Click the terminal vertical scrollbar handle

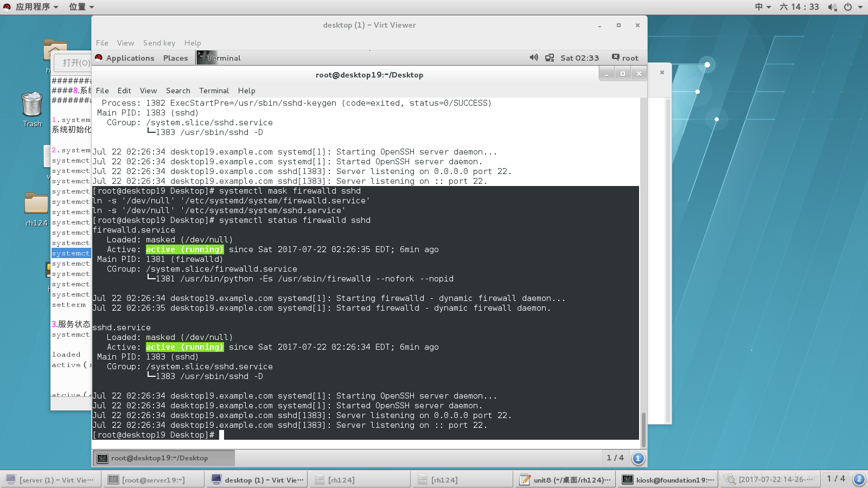click(x=643, y=429)
